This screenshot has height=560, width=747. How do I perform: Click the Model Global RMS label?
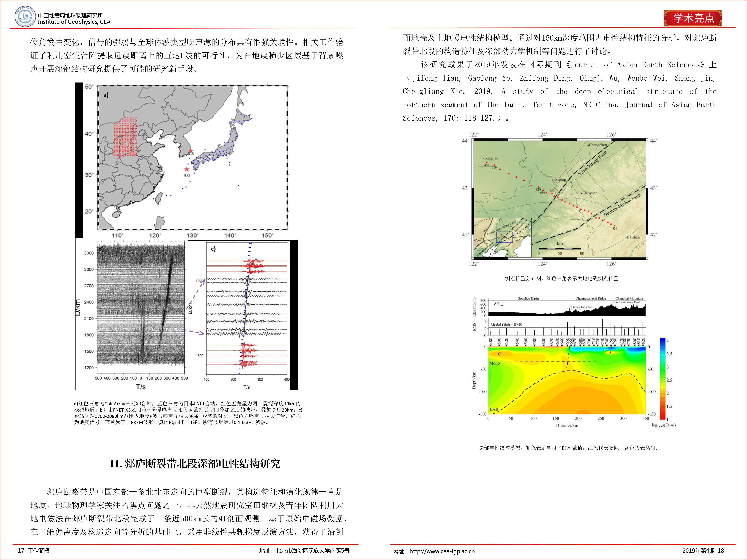click(x=506, y=325)
